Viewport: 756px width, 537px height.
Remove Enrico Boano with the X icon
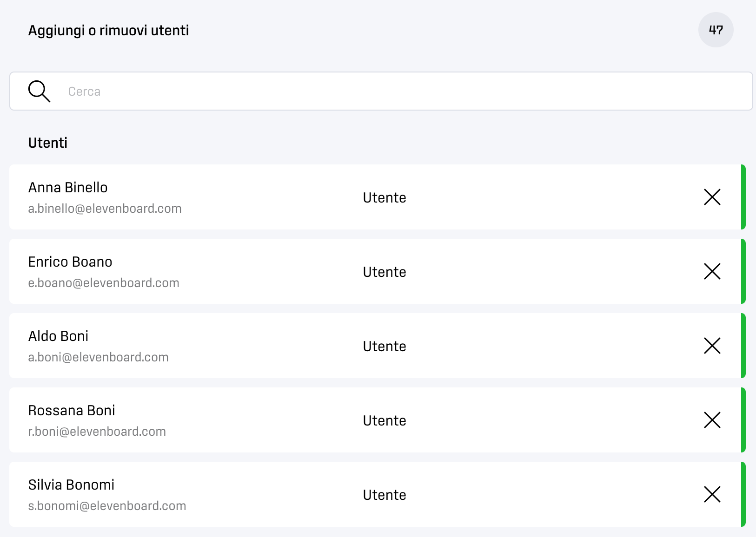(712, 271)
